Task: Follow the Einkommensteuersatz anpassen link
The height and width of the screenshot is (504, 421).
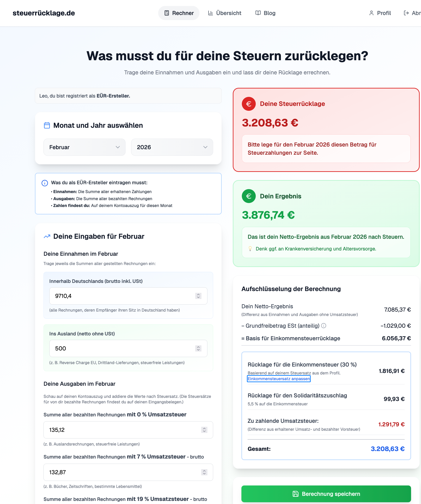Action: click(x=279, y=379)
